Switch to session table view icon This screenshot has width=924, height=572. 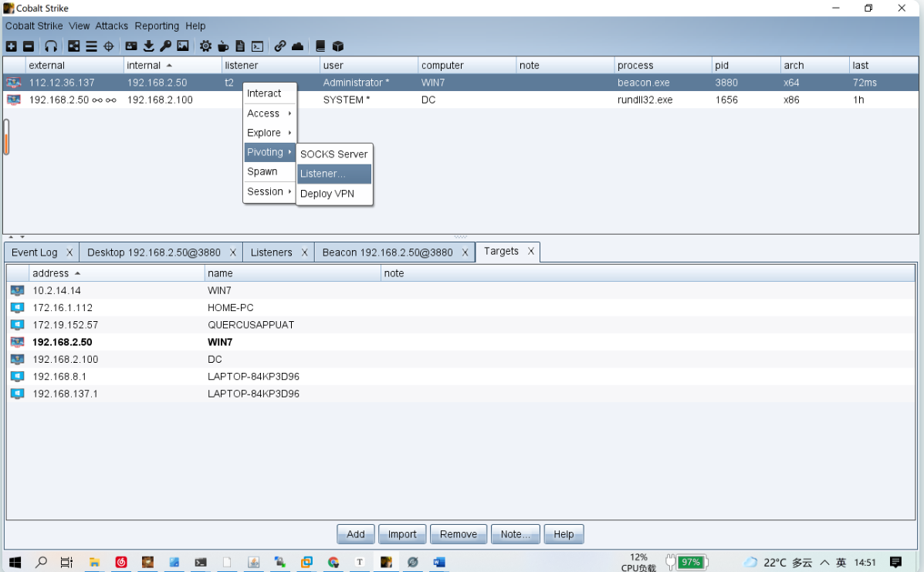(x=91, y=46)
